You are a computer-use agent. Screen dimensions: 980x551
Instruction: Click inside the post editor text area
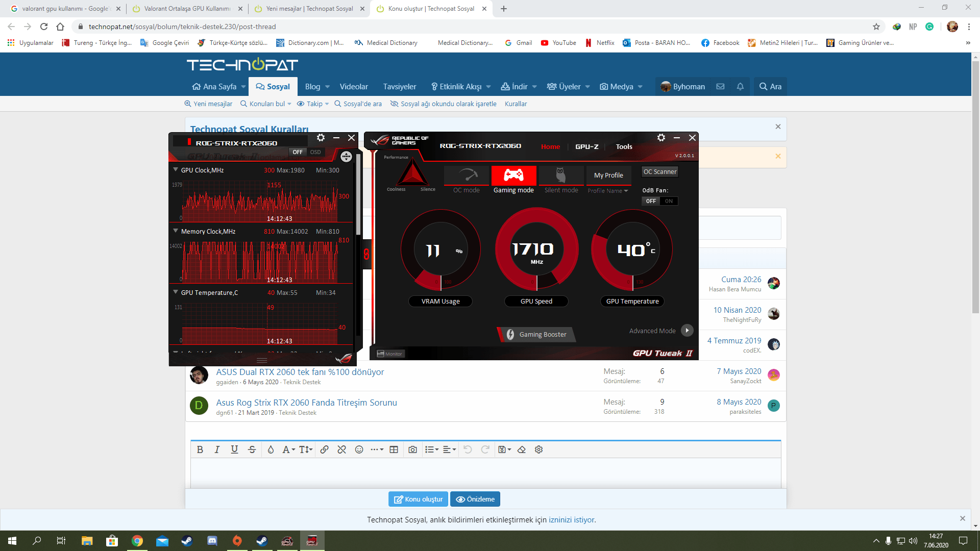(485, 472)
